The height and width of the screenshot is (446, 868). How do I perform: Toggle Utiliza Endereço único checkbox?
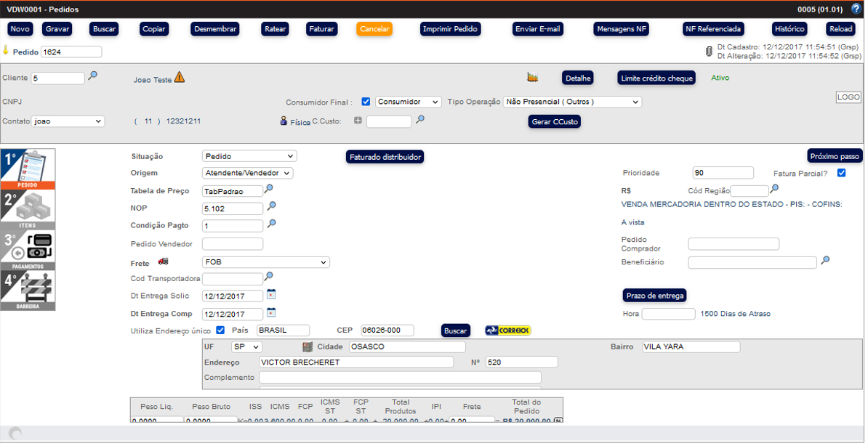pos(220,331)
